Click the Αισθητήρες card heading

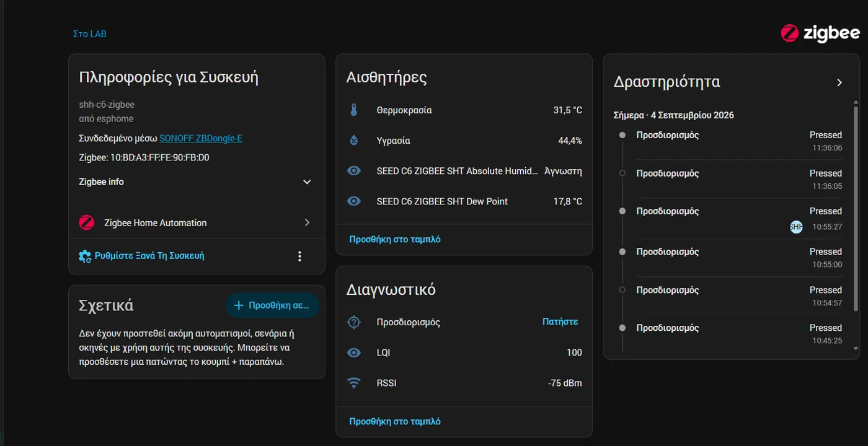point(387,77)
